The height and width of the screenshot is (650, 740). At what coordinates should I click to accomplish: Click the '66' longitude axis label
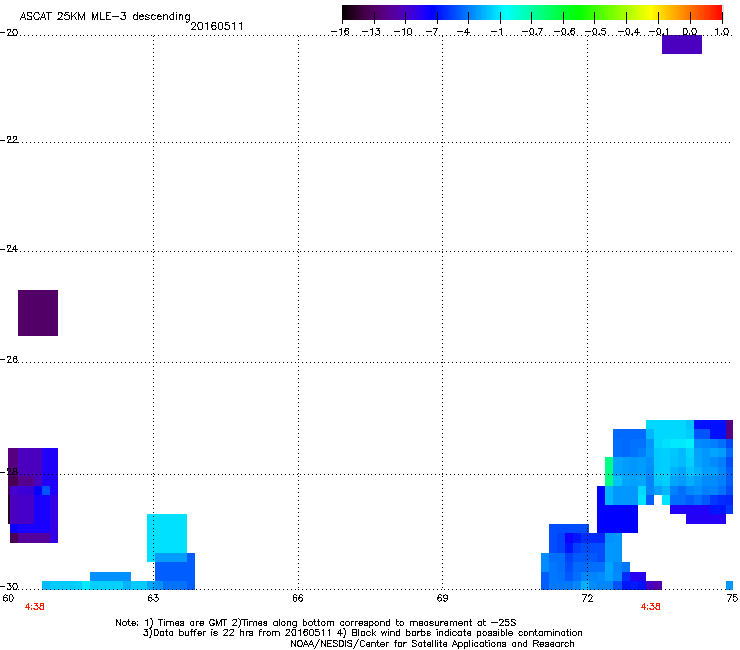[x=298, y=599]
